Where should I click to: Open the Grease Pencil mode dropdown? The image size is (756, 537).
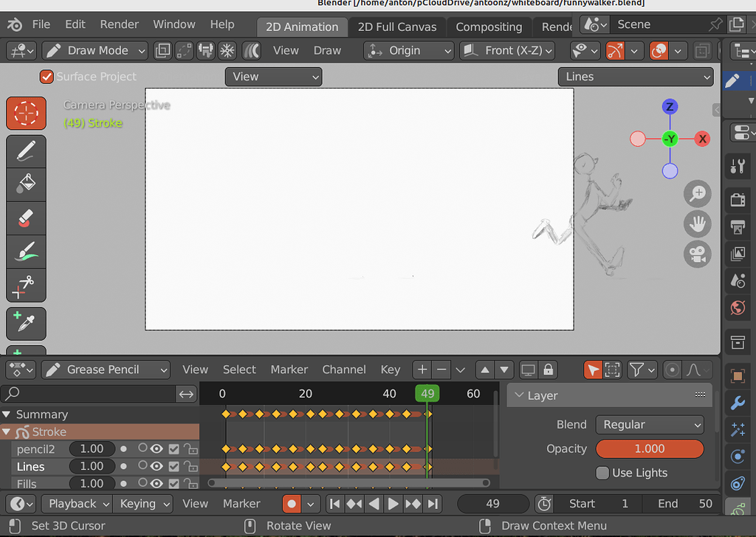point(106,370)
